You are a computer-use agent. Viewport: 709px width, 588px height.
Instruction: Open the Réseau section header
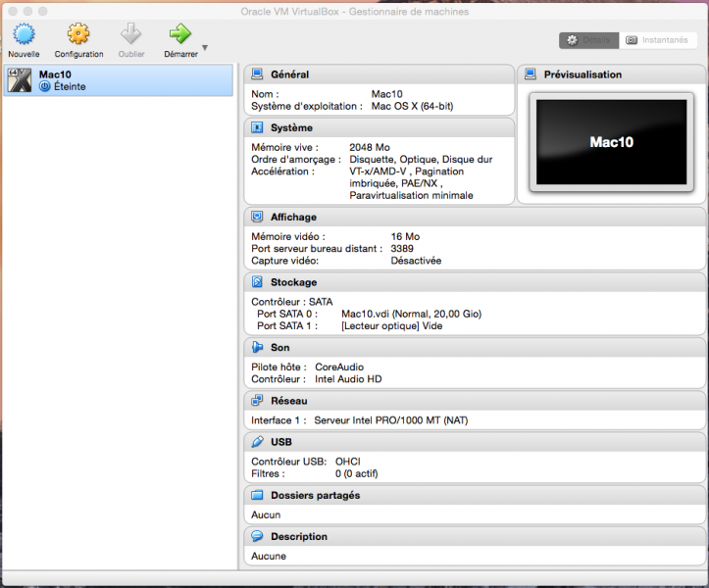tap(475, 401)
